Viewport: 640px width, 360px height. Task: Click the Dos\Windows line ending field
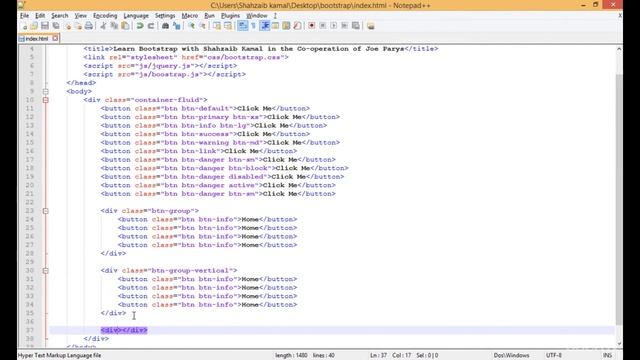(x=511, y=355)
